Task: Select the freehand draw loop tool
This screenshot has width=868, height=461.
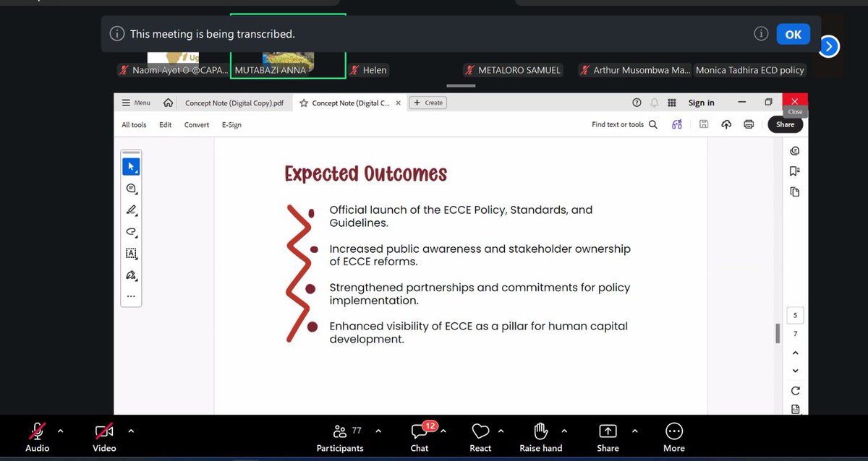Action: (x=131, y=232)
